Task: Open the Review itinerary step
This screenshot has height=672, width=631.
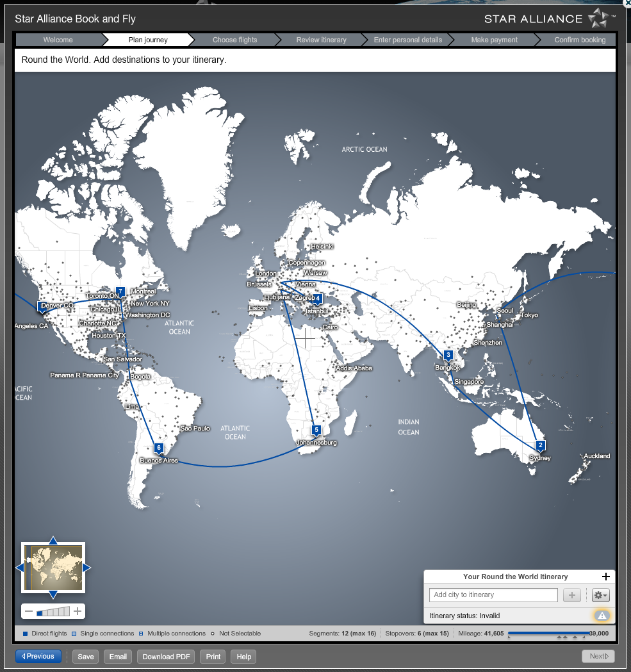Action: pyautogui.click(x=321, y=39)
